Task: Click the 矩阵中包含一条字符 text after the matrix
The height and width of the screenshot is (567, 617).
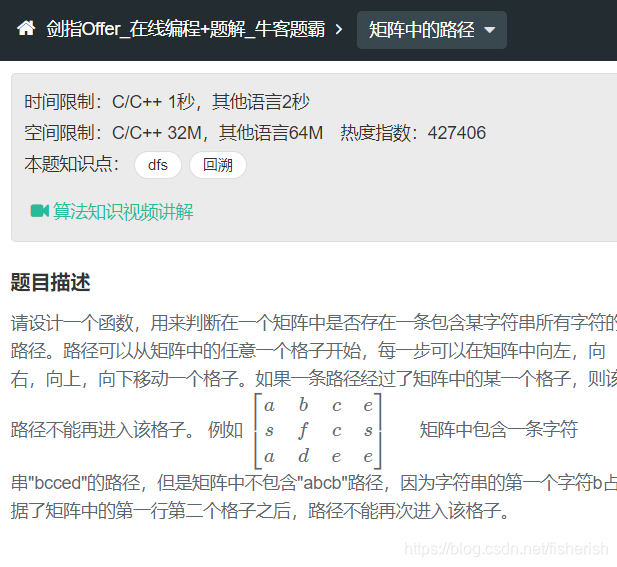Action: pos(499,429)
